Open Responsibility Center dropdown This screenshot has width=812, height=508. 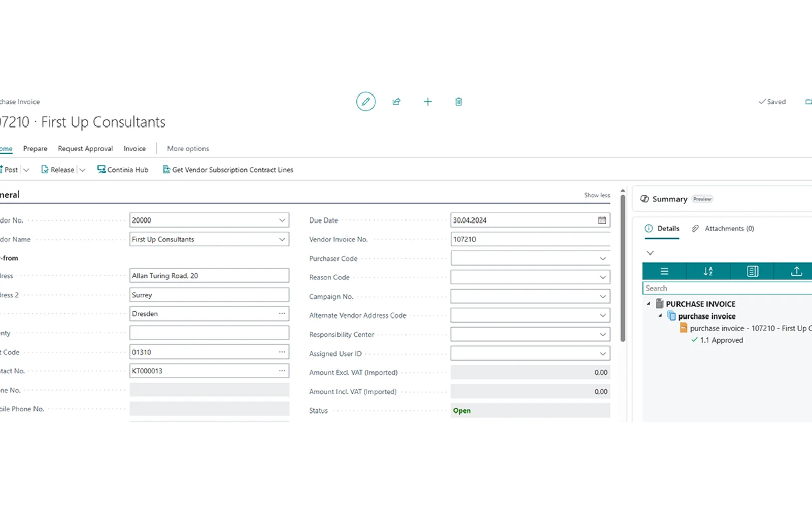603,335
